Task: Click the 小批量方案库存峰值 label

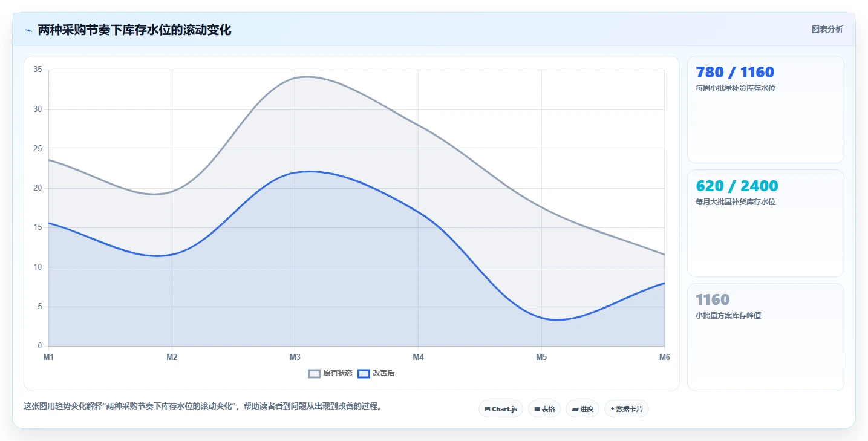Action: [x=728, y=316]
